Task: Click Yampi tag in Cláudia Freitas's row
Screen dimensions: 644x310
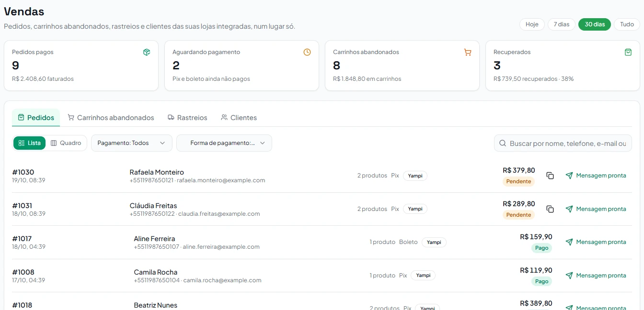Action: tap(415, 209)
